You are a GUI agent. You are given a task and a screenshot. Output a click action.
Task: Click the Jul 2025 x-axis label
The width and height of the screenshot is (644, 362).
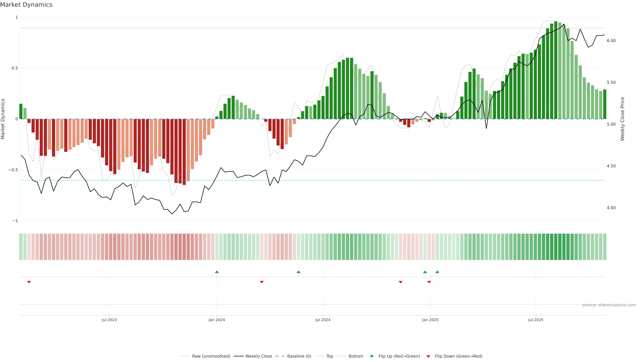point(536,320)
